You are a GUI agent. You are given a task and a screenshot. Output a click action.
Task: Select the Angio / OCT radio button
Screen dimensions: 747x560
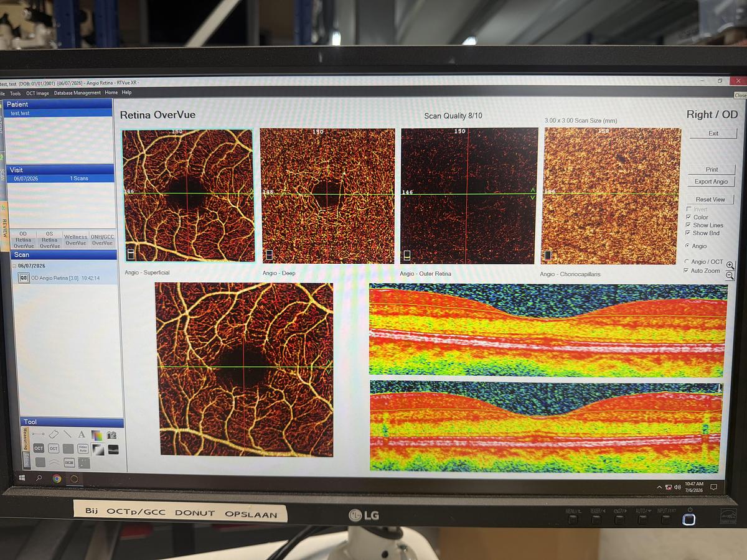click(x=687, y=262)
